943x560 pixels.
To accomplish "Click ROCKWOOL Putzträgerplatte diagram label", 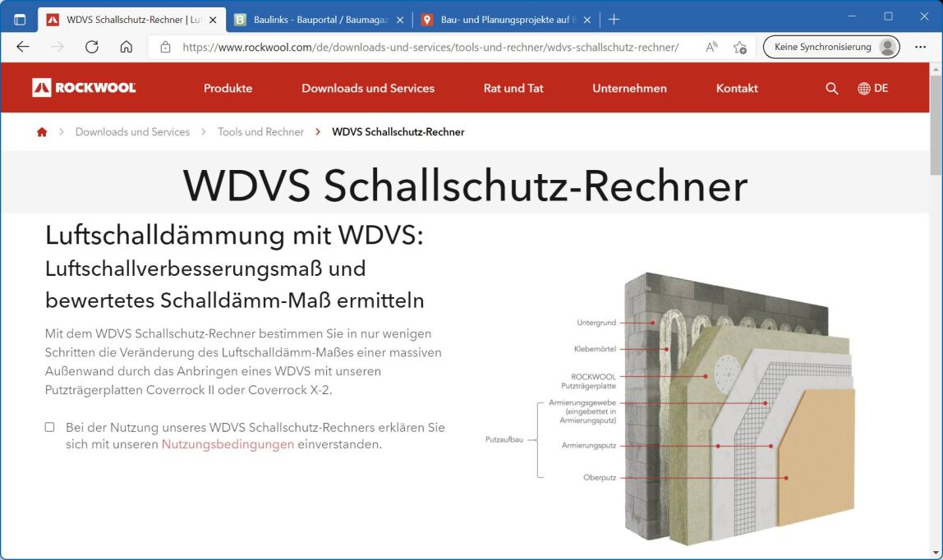I will point(588,382).
